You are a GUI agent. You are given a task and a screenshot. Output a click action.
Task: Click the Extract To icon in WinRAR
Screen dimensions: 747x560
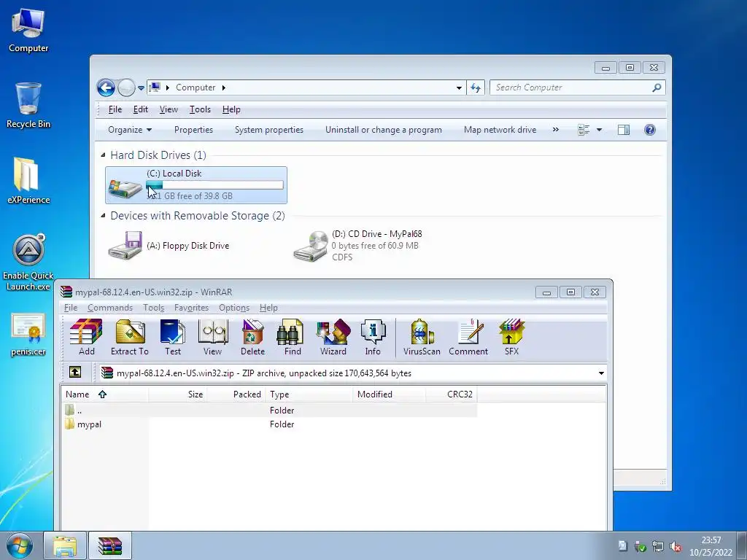pos(130,337)
